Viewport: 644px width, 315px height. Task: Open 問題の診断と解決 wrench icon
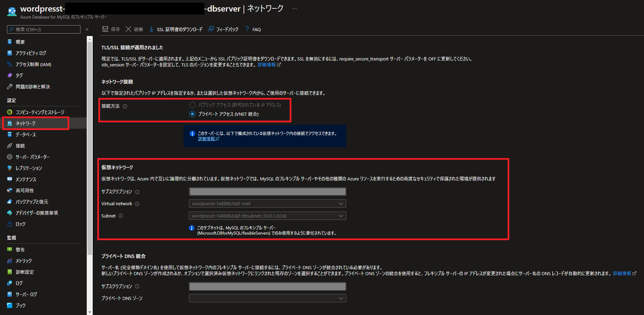point(10,87)
